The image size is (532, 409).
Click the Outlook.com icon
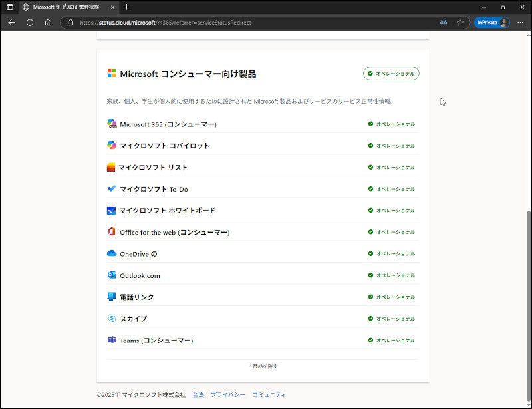coord(112,275)
